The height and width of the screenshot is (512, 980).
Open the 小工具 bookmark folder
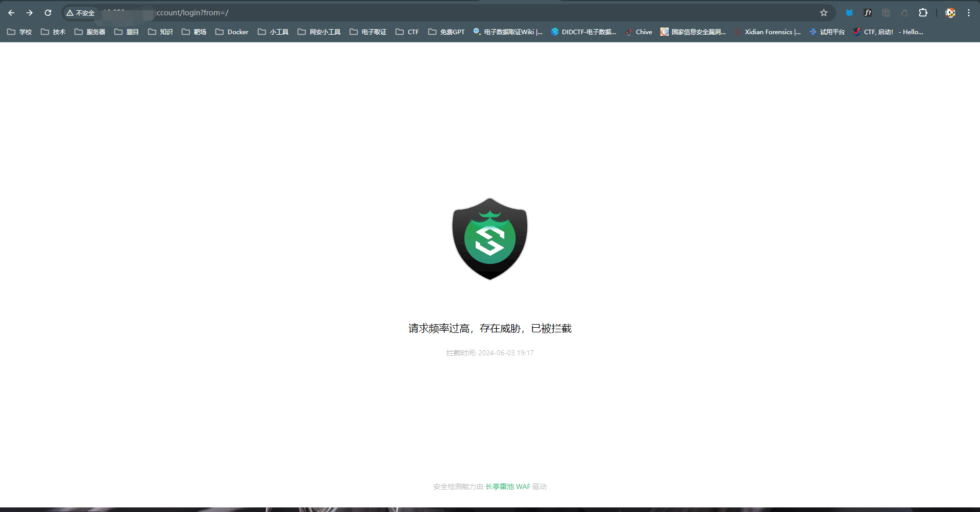(x=273, y=32)
